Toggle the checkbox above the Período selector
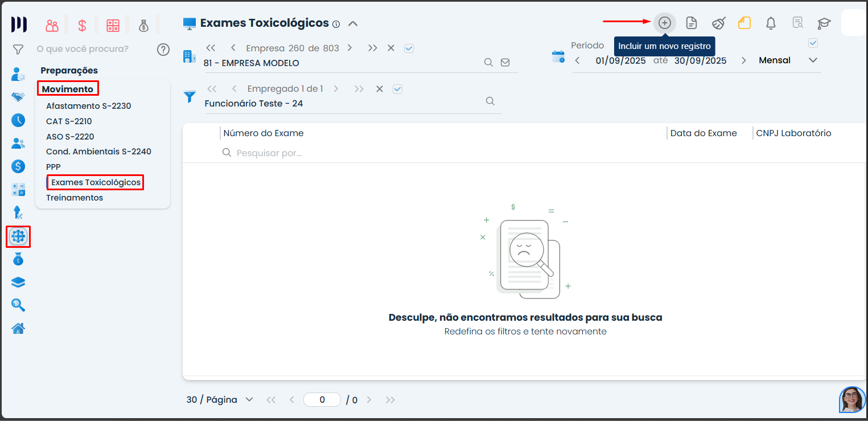868x421 pixels. (x=813, y=43)
